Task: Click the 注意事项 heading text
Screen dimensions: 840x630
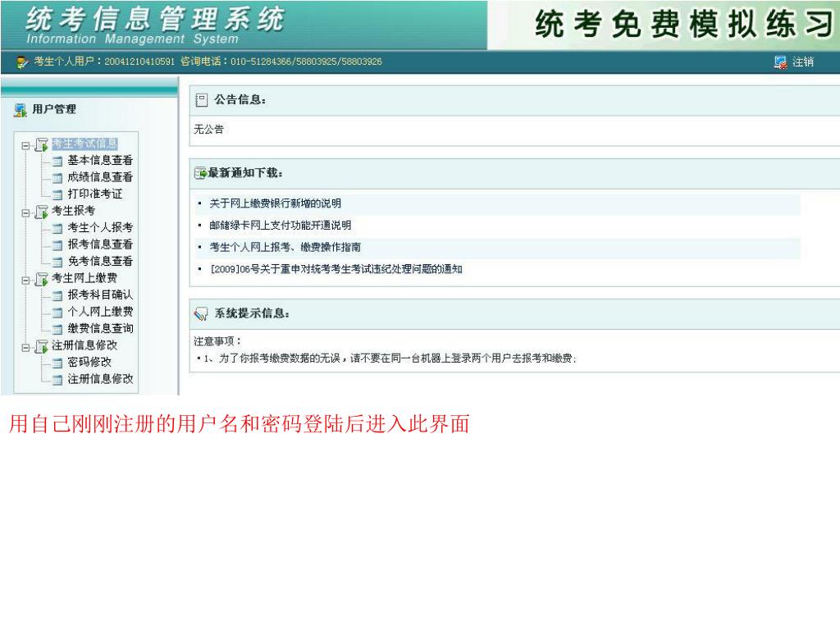Action: click(217, 341)
